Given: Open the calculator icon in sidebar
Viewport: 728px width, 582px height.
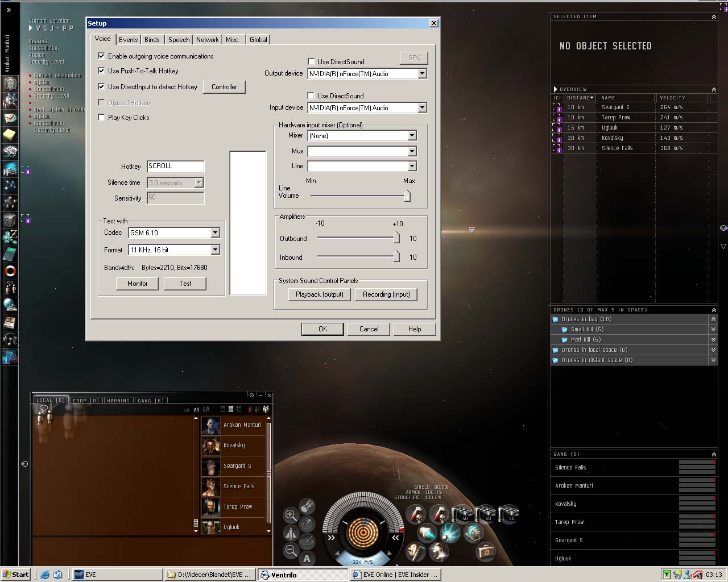Looking at the screenshot, I should tap(10, 254).
